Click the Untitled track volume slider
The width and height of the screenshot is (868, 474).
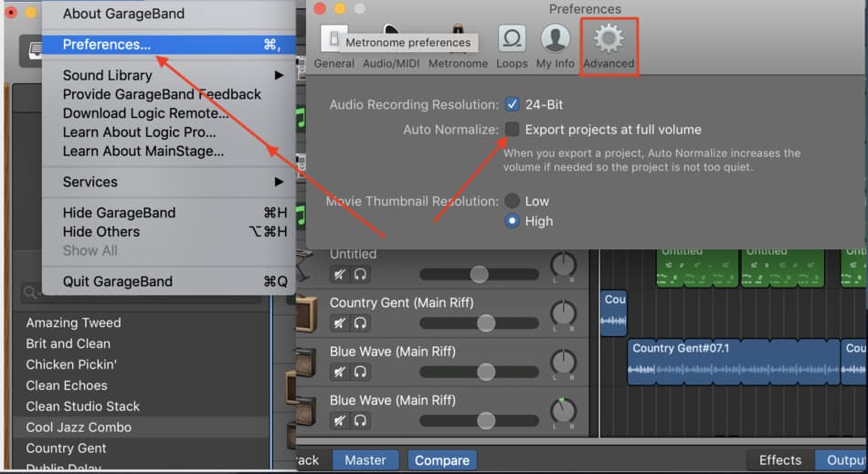point(480,274)
